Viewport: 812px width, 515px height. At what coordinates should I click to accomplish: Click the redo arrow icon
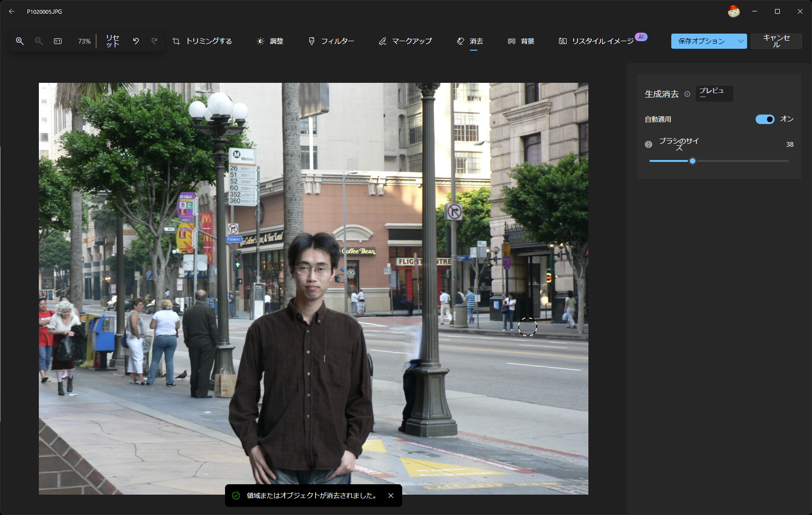[x=154, y=41]
